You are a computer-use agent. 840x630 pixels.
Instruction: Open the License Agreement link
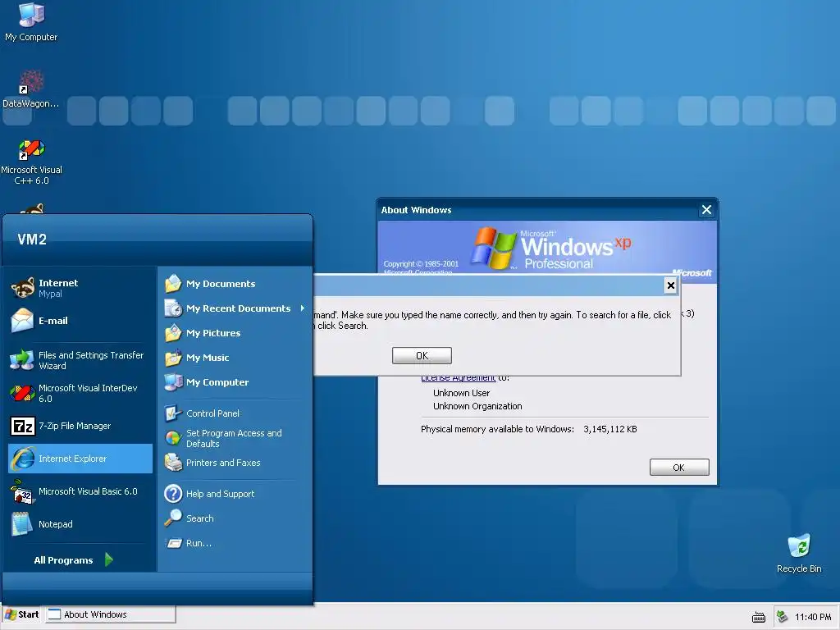(458, 378)
